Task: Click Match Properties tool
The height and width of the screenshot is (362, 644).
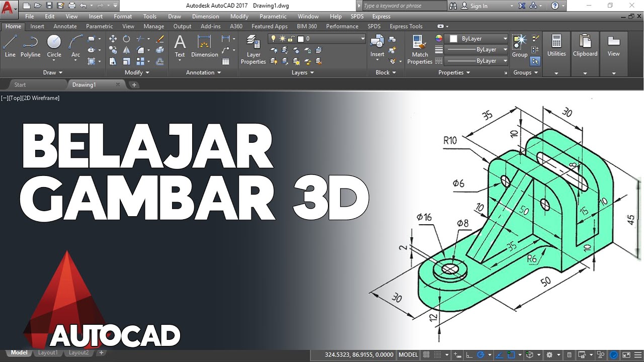Action: [x=420, y=49]
